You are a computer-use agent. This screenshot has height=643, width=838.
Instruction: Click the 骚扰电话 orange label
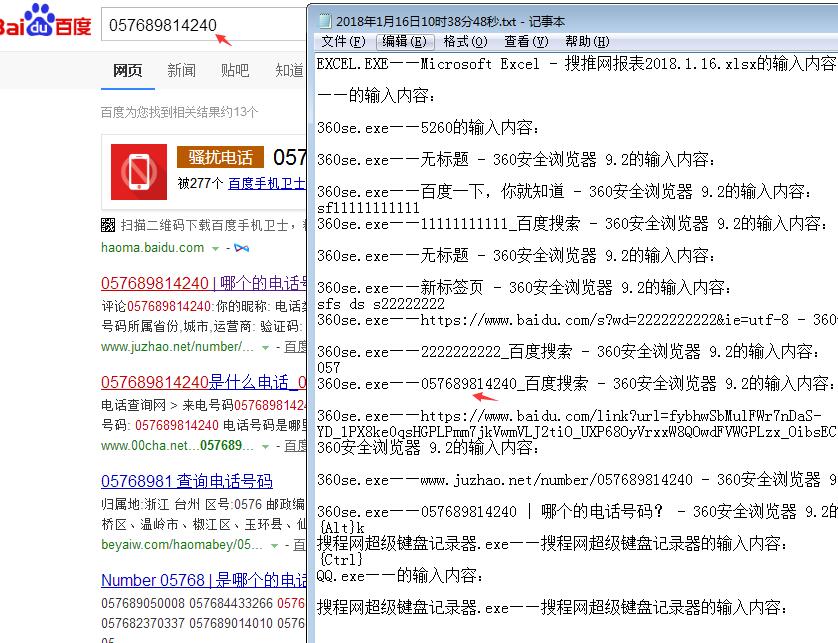(x=220, y=157)
